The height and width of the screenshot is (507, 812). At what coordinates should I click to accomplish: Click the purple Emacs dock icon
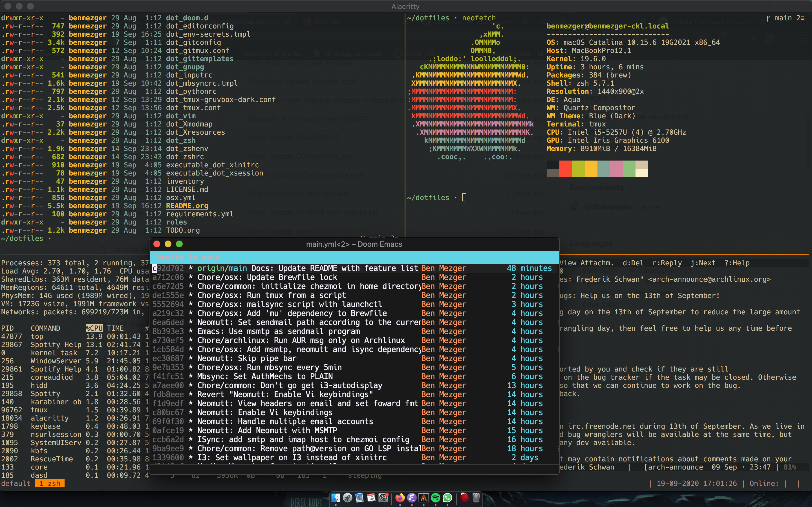click(x=412, y=498)
